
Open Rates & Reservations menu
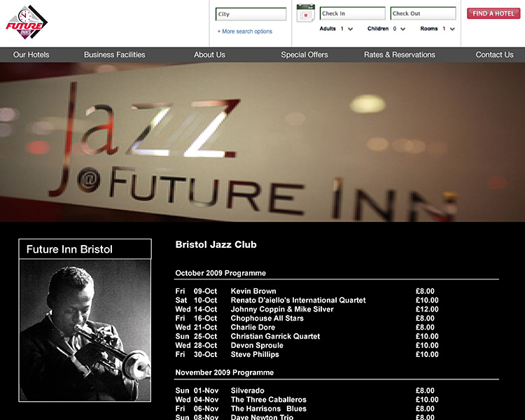click(x=400, y=55)
